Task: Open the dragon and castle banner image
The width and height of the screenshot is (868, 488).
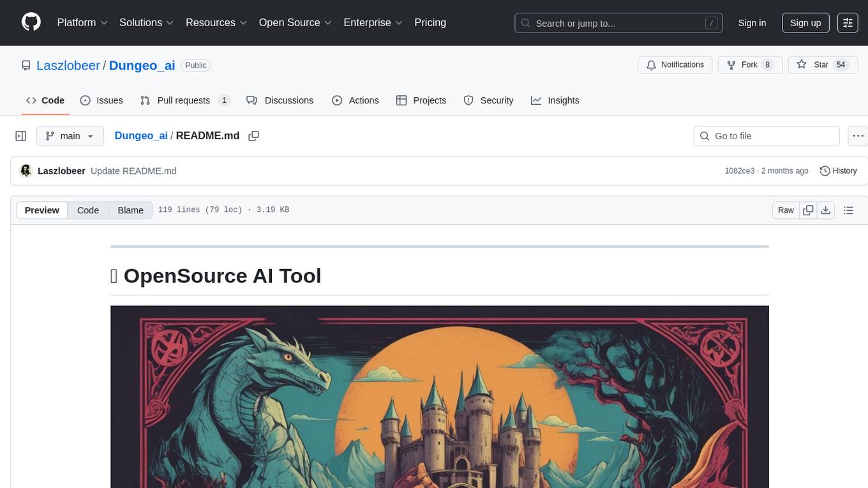Action: (x=440, y=397)
